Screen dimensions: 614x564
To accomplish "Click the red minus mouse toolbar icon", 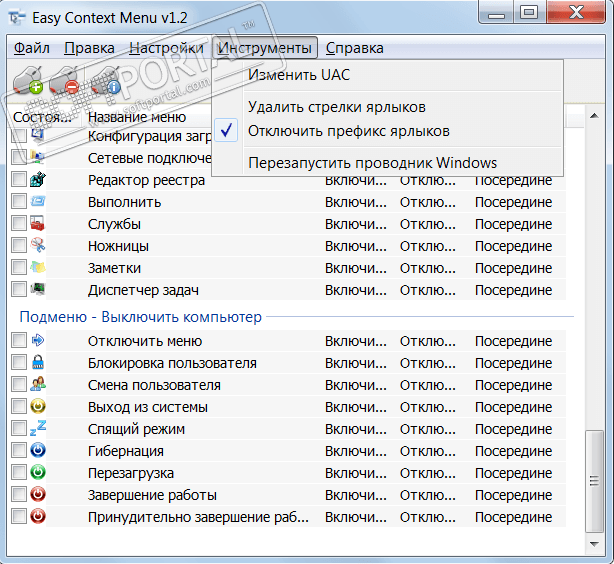I will tap(64, 80).
